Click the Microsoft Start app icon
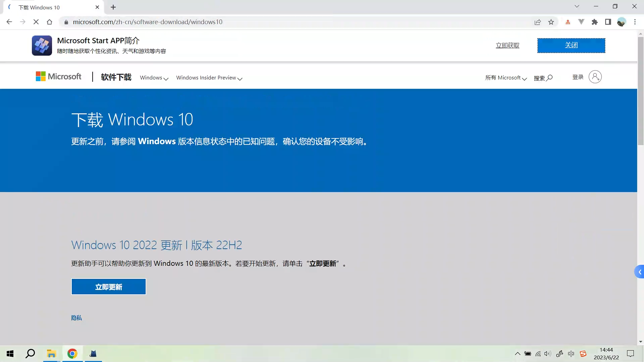 pyautogui.click(x=42, y=45)
